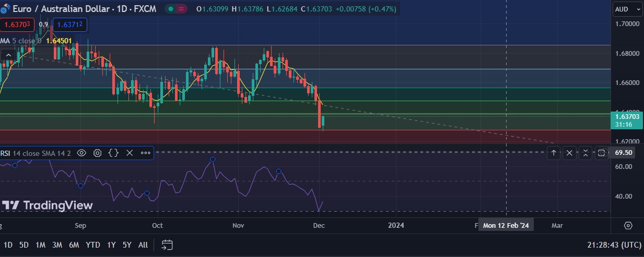Click the EUR/AUD flag symbol icon
Image resolution: width=644 pixels, height=257 pixels.
coord(5,9)
